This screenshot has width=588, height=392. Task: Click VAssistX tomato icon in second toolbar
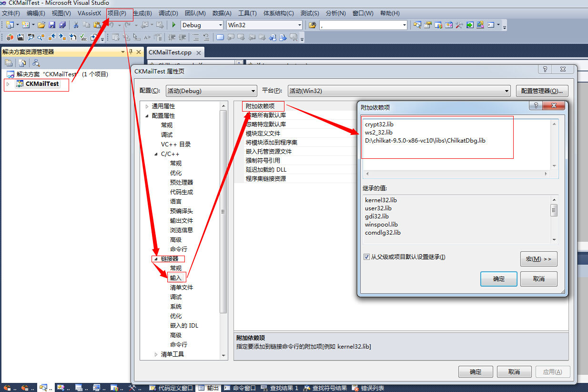(x=10, y=37)
